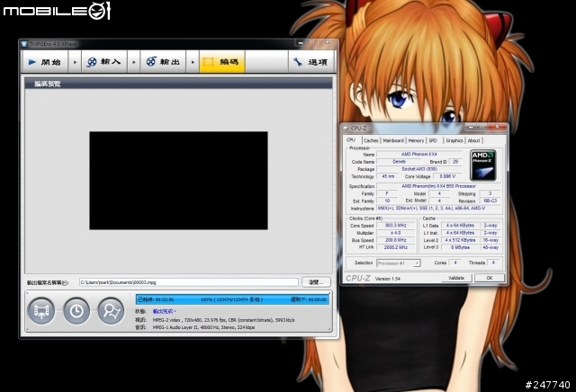
Task: Click the 'x 4.0' multiplier value
Action: 396,233
